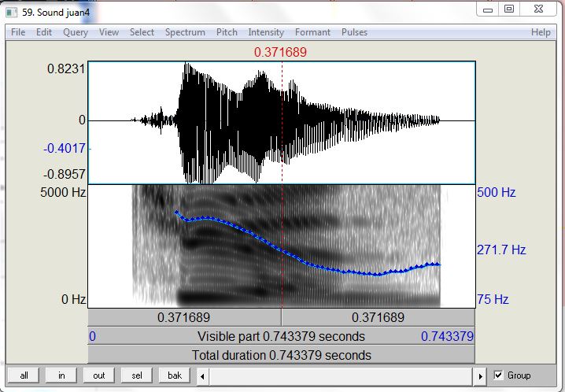
Task: Click the 75 Hz pitch floor label
Action: click(493, 299)
